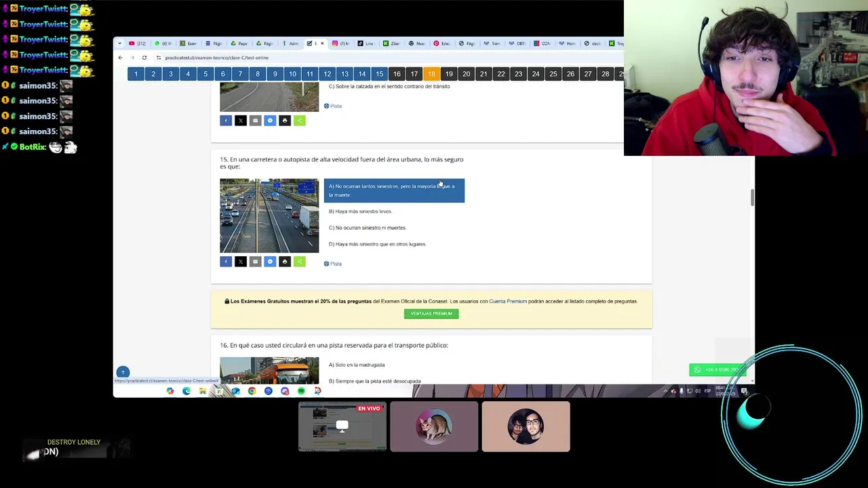Viewport: 868px width, 488px height.
Task: Switch to the Instagram (7) tab
Action: pyautogui.click(x=340, y=43)
